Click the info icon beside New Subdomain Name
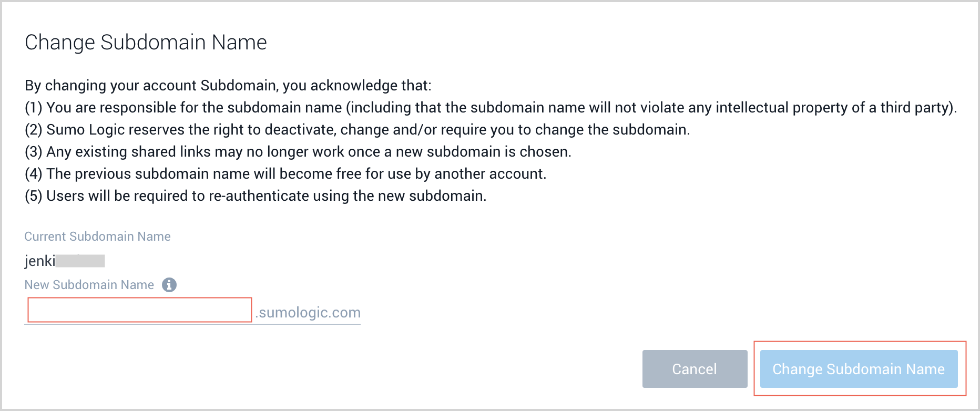This screenshot has height=411, width=980. pos(169,284)
